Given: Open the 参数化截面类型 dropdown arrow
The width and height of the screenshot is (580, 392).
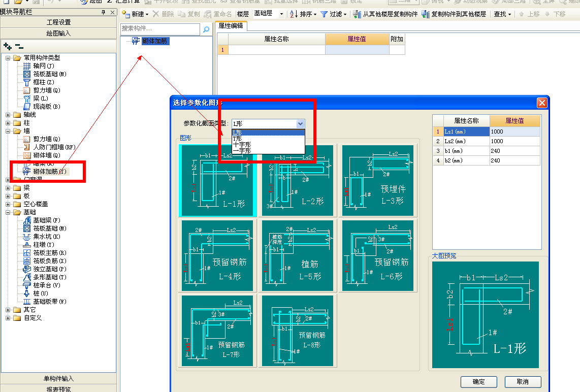Looking at the screenshot, I should point(300,124).
